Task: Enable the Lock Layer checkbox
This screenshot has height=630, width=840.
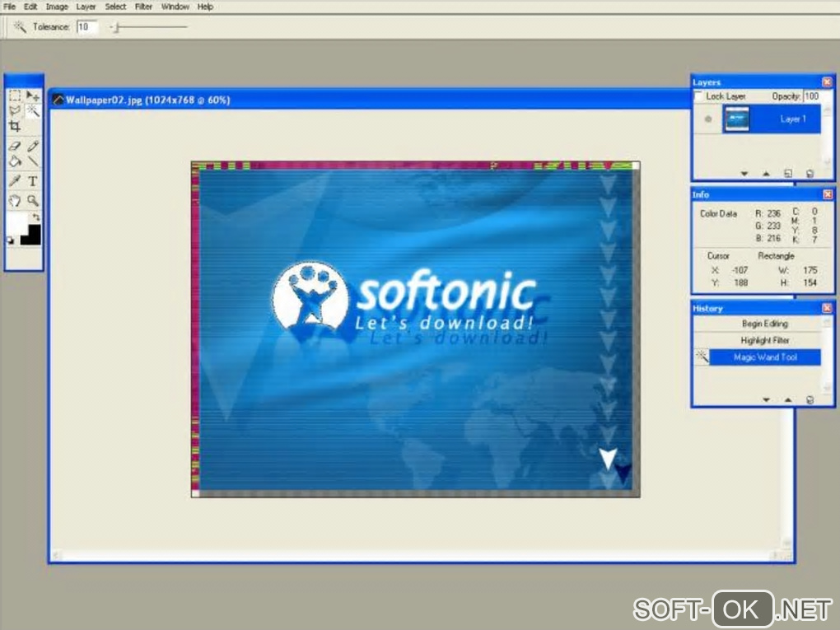Action: point(698,96)
